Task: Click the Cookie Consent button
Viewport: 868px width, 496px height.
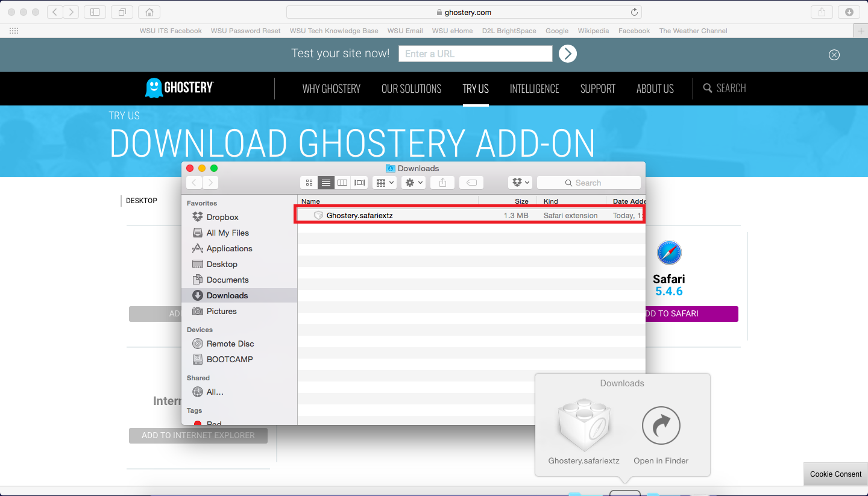Action: pos(835,474)
